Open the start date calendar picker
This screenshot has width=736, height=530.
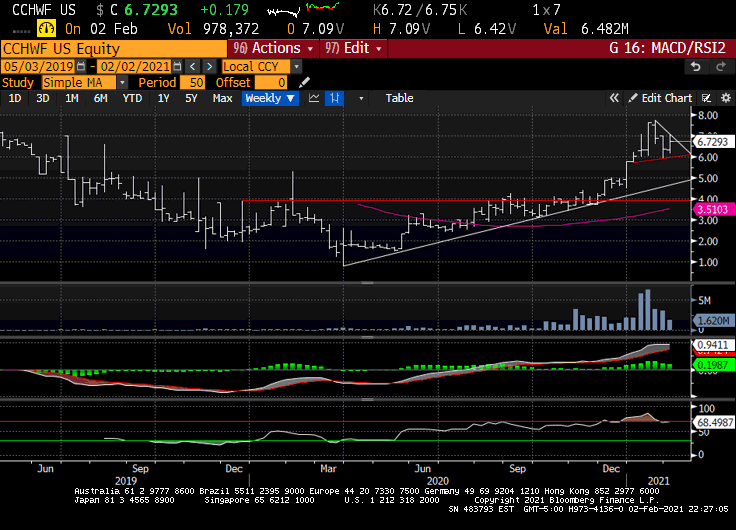81,66
